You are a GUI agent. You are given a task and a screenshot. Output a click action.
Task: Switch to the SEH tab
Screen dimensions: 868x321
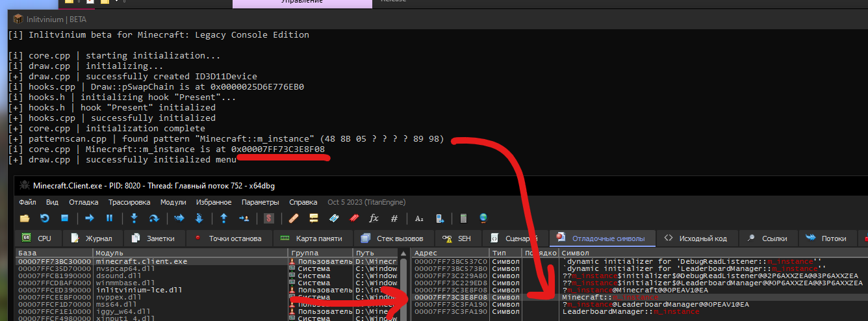coord(458,238)
